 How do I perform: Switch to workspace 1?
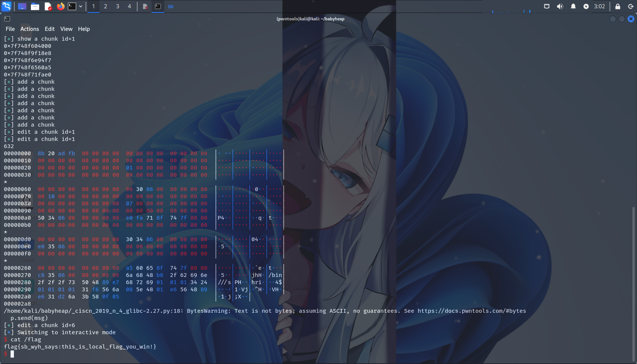click(x=93, y=6)
